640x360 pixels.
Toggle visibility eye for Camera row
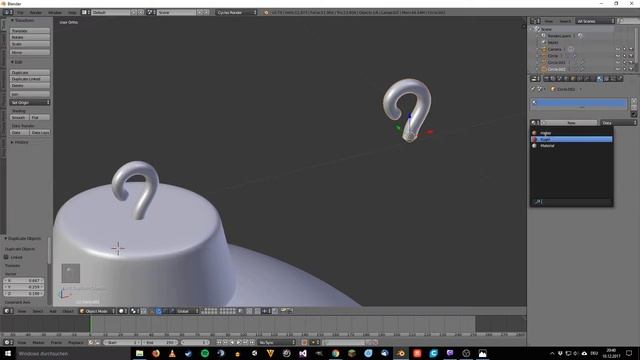coord(618,49)
